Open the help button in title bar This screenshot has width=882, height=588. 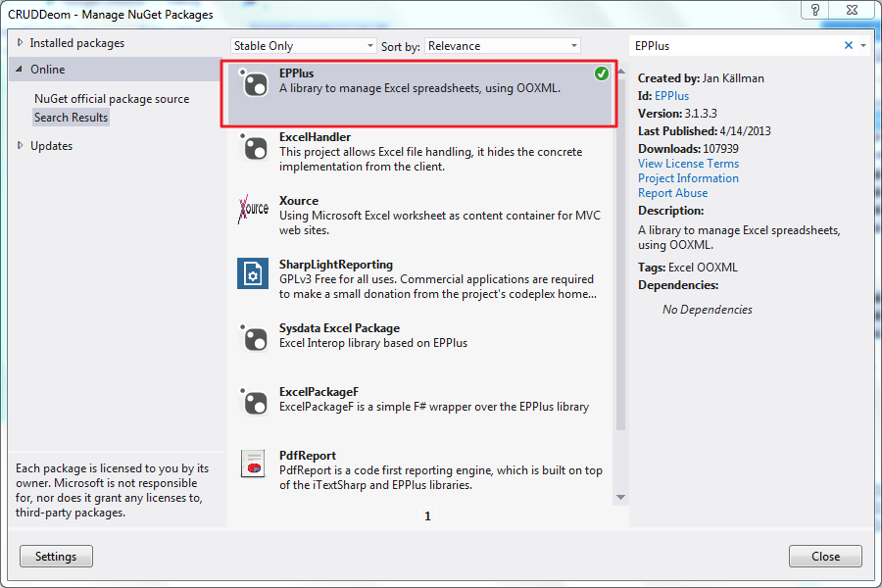(815, 10)
